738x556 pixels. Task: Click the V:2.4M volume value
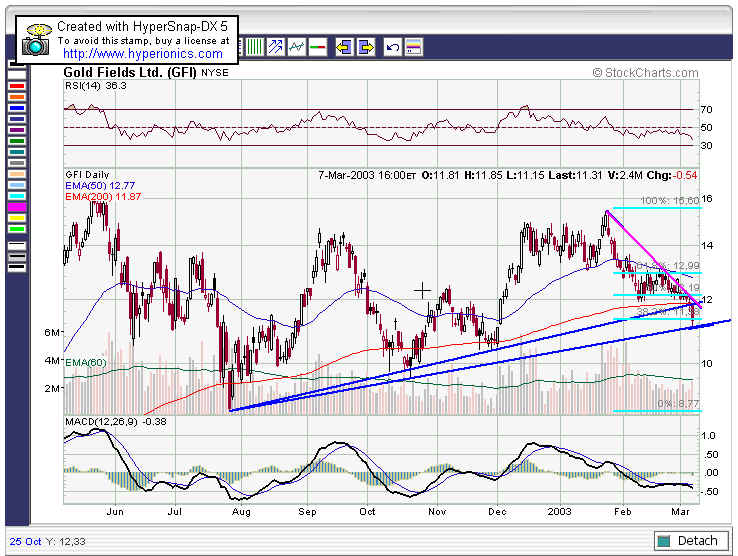click(625, 175)
